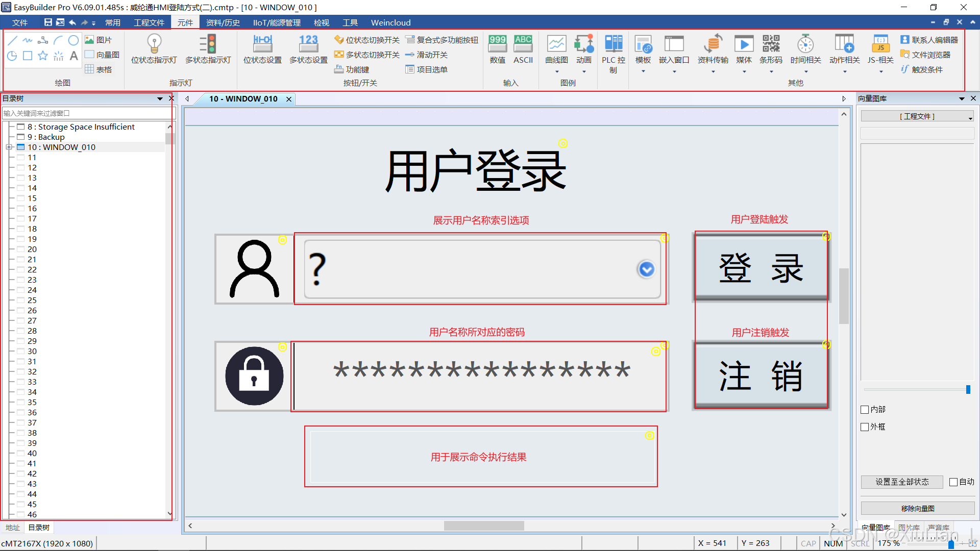
Task: Open the 工程文件 library dropdown
Action: pos(917,117)
